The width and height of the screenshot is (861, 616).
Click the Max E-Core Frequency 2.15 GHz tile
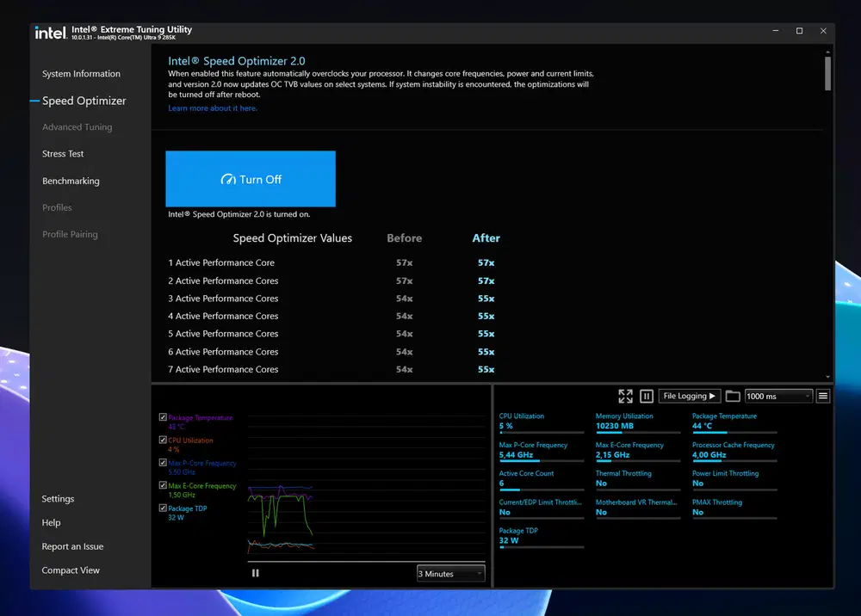[x=637, y=450]
